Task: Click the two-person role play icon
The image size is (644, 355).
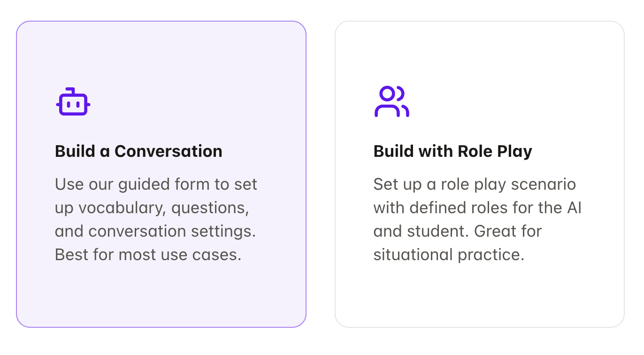Action: (x=391, y=101)
